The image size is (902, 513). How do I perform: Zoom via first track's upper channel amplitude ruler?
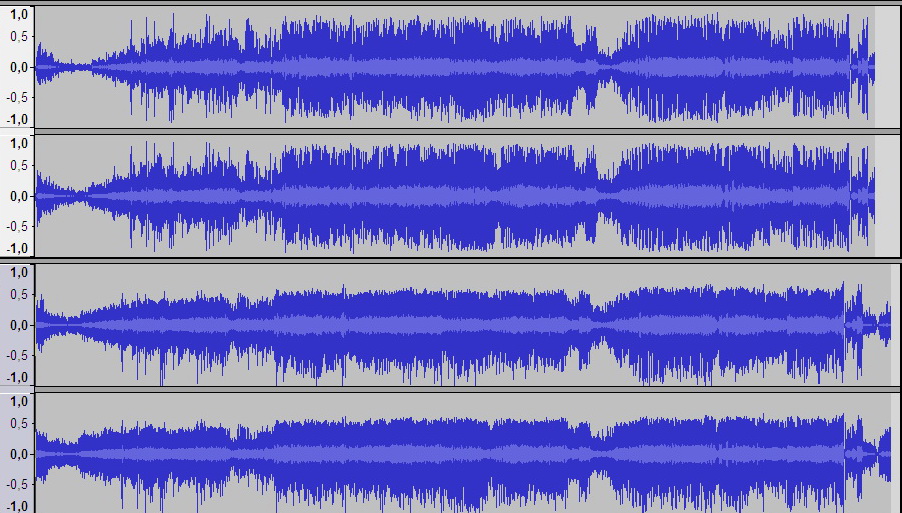[17, 67]
